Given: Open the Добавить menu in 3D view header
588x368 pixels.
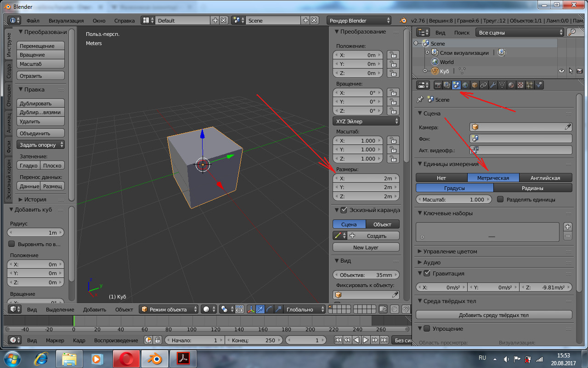Looking at the screenshot, I should [95, 310].
